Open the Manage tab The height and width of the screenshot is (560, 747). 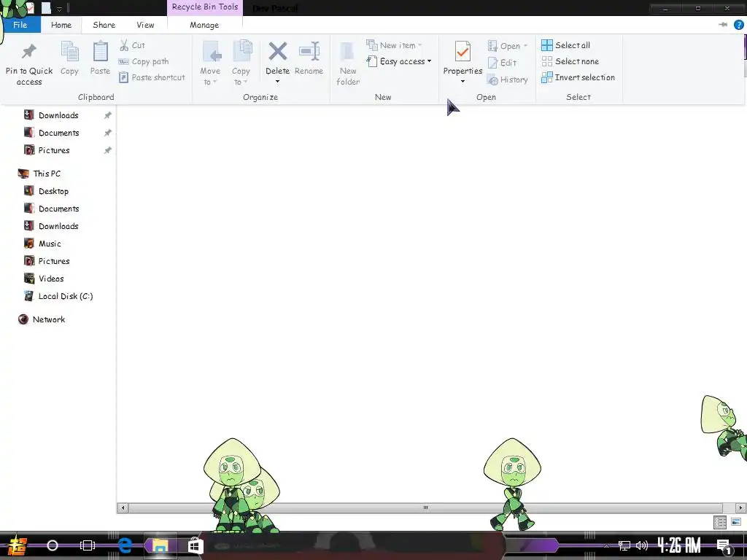(204, 25)
